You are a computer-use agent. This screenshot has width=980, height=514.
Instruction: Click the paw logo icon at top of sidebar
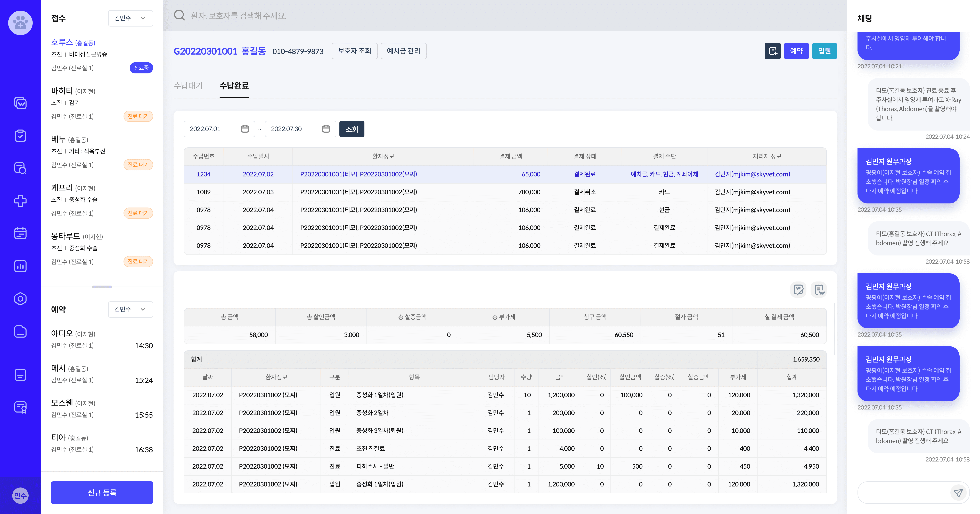pos(20,23)
